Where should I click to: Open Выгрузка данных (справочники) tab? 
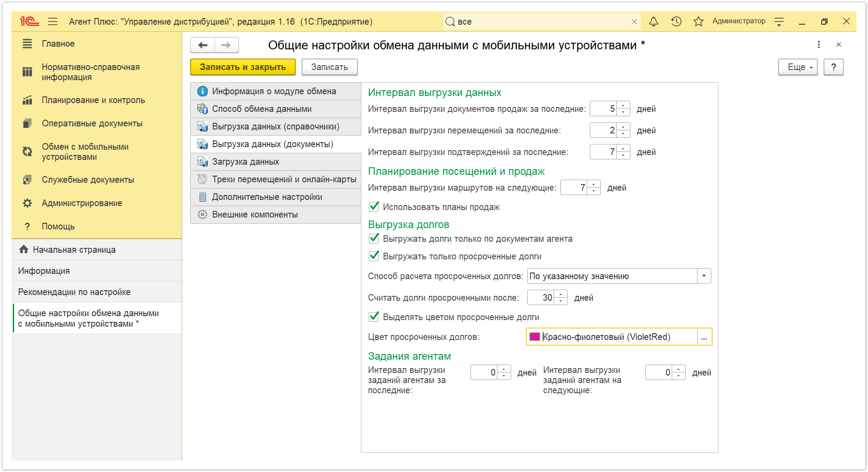coord(276,126)
